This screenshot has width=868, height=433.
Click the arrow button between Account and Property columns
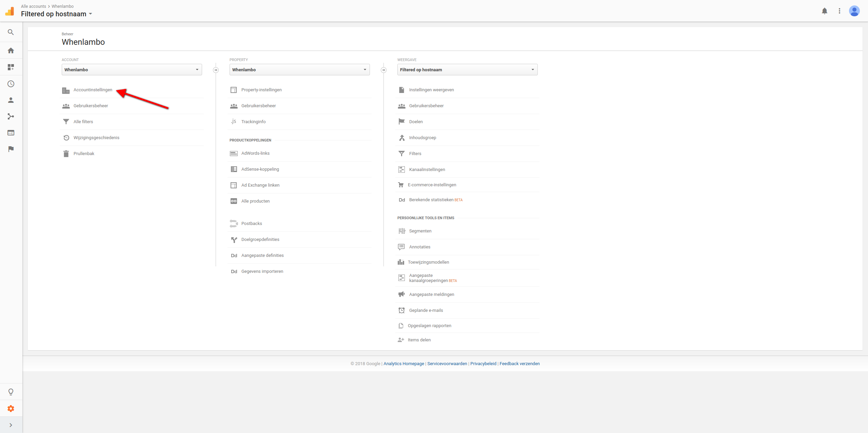point(216,70)
